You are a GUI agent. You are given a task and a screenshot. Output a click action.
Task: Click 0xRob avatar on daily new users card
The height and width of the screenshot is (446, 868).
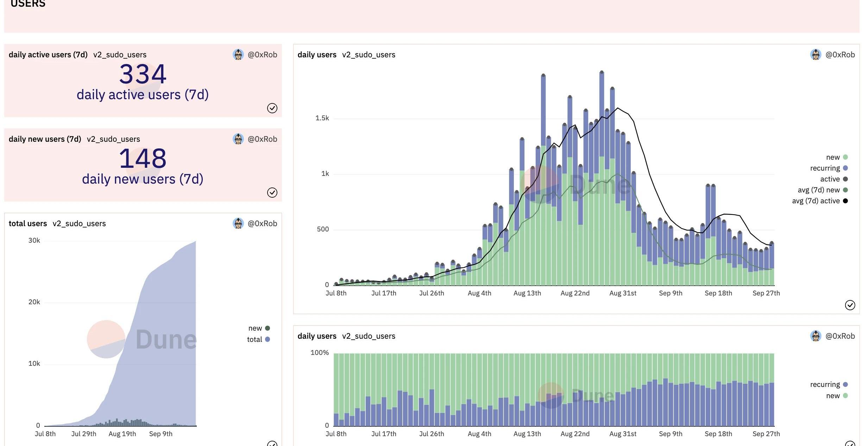(238, 139)
